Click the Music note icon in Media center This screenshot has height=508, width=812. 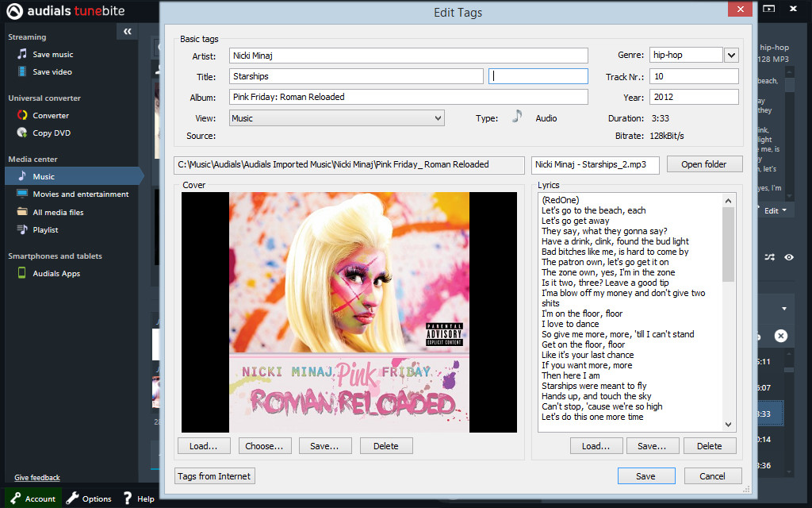(x=21, y=176)
